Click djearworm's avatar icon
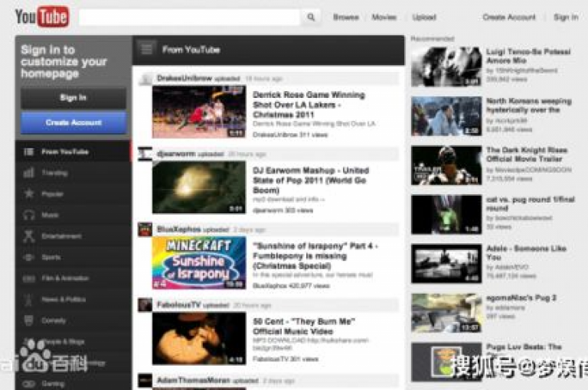The height and width of the screenshot is (390, 588). [145, 154]
